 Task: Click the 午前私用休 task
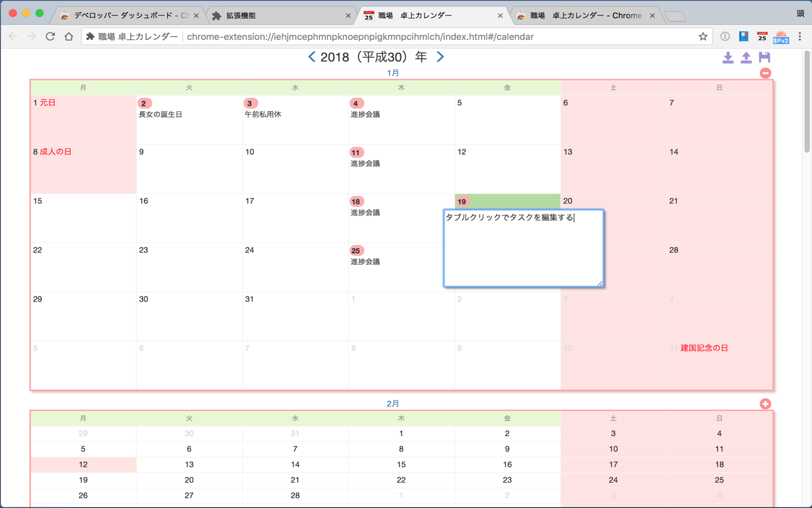pyautogui.click(x=263, y=114)
